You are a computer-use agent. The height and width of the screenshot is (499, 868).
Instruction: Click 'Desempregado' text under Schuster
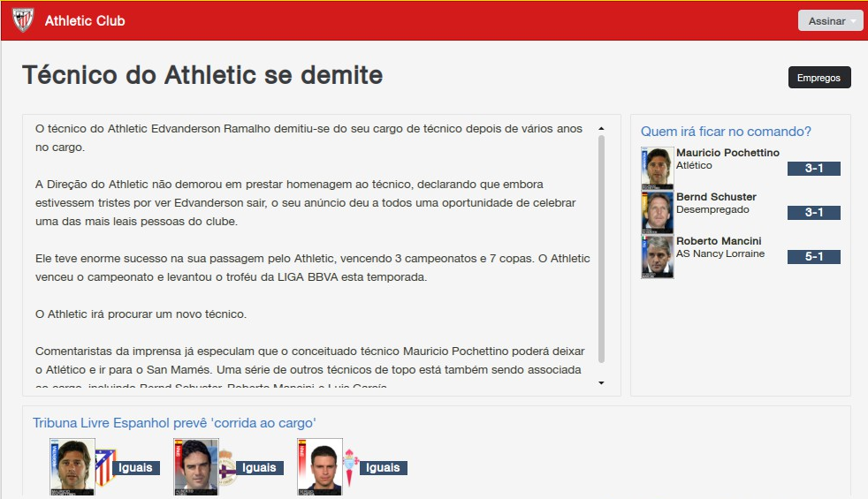click(712, 209)
